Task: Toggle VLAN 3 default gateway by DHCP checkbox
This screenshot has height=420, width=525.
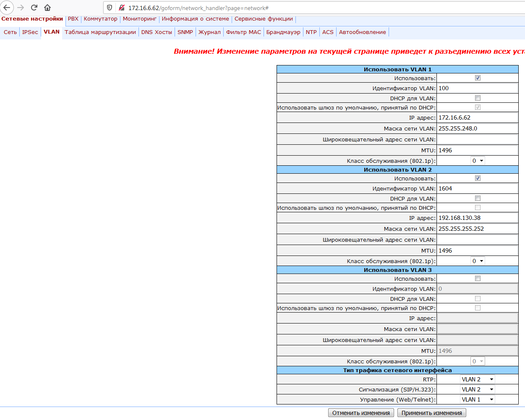Action: pos(478,308)
